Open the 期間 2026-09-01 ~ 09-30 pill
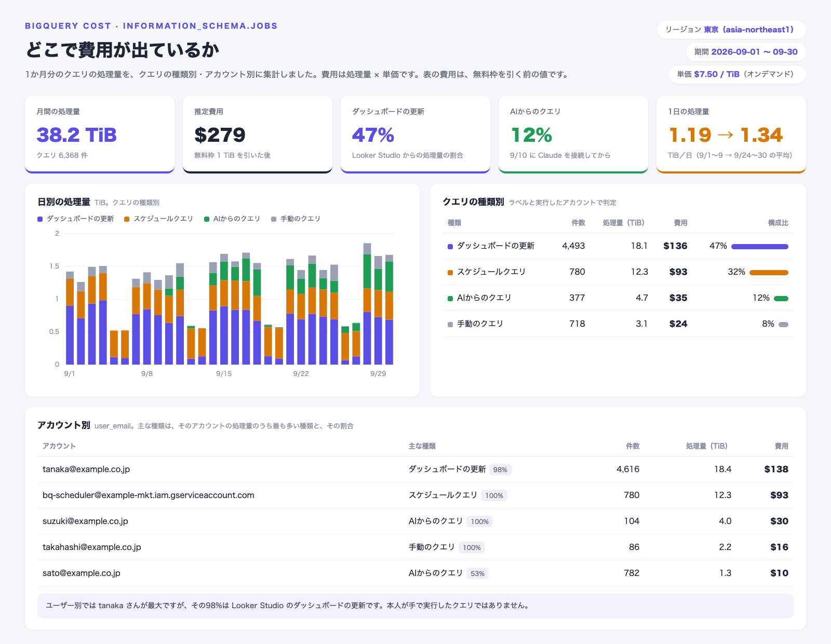The width and height of the screenshot is (831, 644). pos(746,52)
